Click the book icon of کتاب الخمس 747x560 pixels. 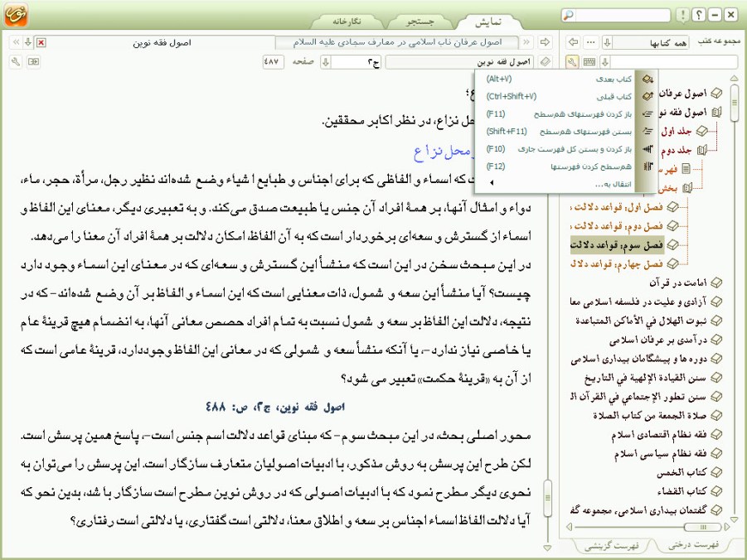715,472
